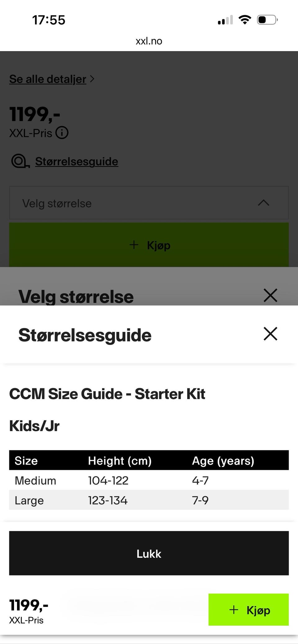
Task: Tap the arrow beside Se alle detaljer
Action: point(92,79)
